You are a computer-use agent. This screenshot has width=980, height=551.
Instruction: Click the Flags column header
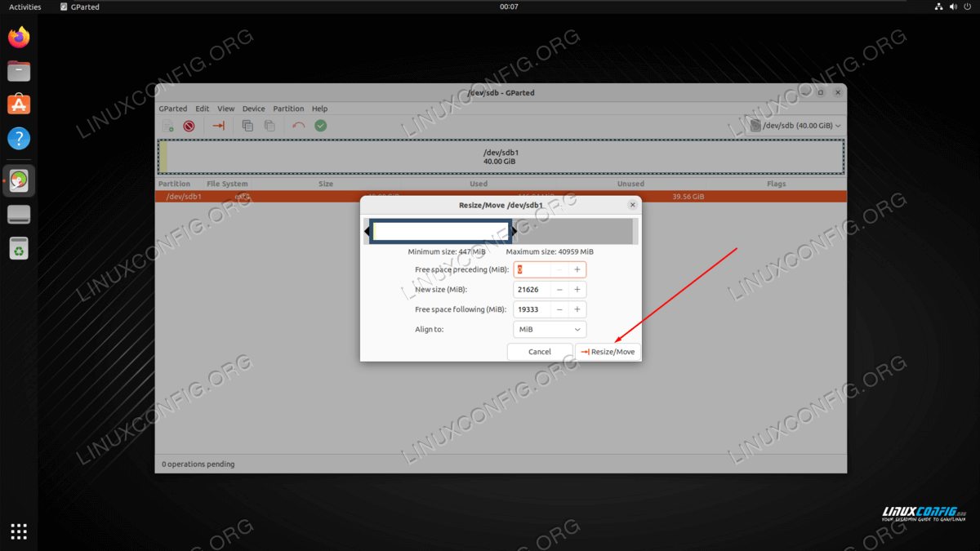coord(777,184)
